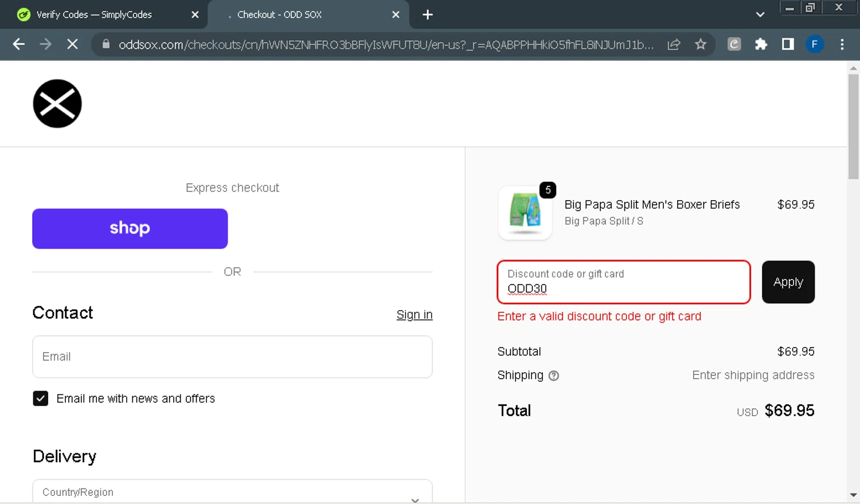Image resolution: width=860 pixels, height=504 pixels.
Task: Share this page via the share icon
Action: click(x=674, y=44)
